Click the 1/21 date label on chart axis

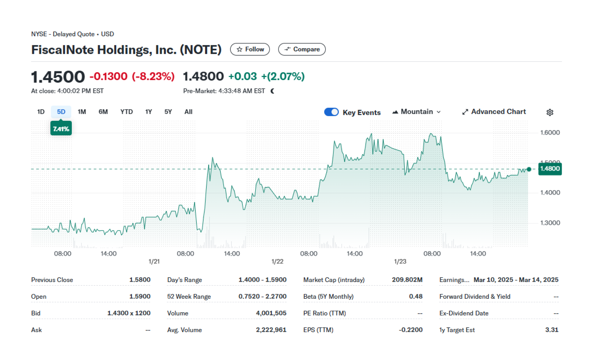(x=154, y=261)
